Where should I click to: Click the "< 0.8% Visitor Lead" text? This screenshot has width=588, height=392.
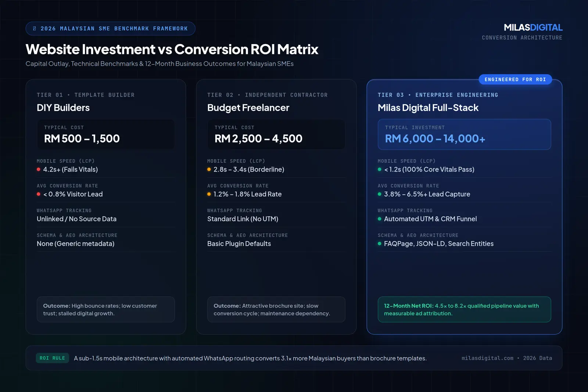click(x=73, y=194)
